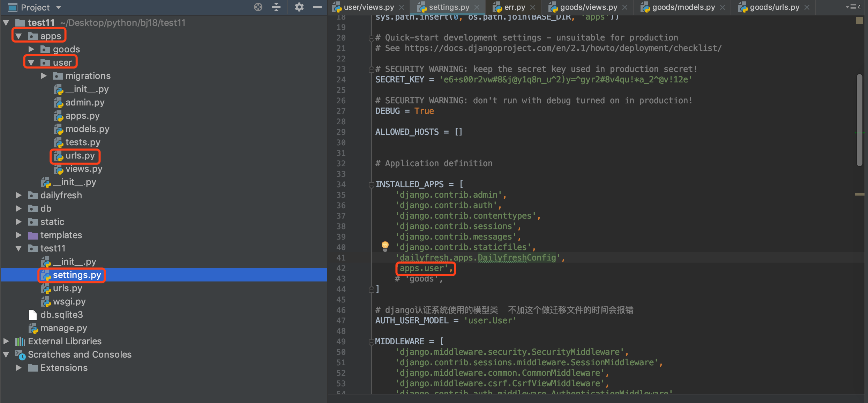This screenshot has height=403, width=868.
Task: Select urls.py under the user folder
Action: pyautogui.click(x=80, y=156)
